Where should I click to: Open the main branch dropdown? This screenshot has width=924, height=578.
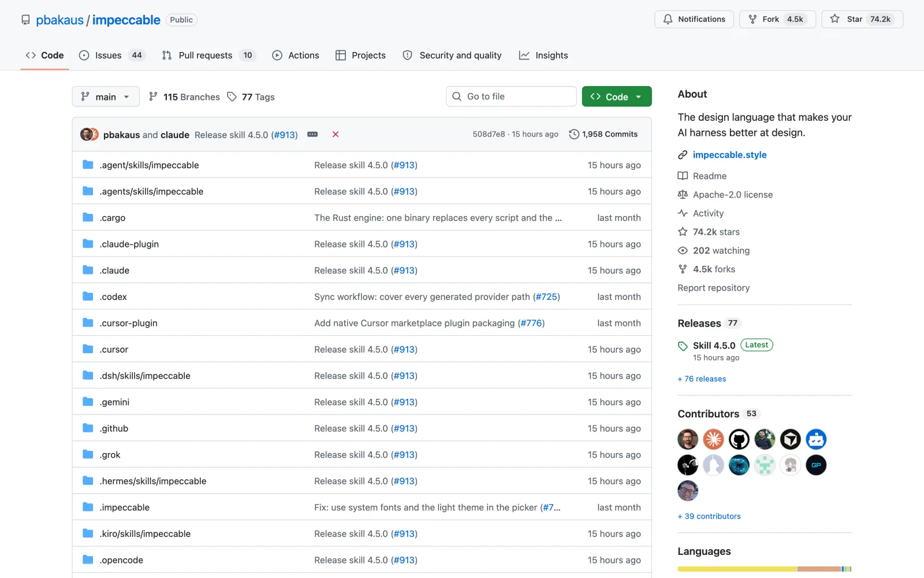[x=106, y=97]
